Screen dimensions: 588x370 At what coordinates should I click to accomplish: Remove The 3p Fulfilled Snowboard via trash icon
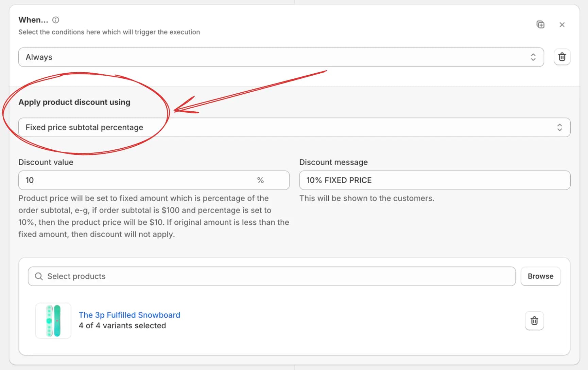coord(534,320)
